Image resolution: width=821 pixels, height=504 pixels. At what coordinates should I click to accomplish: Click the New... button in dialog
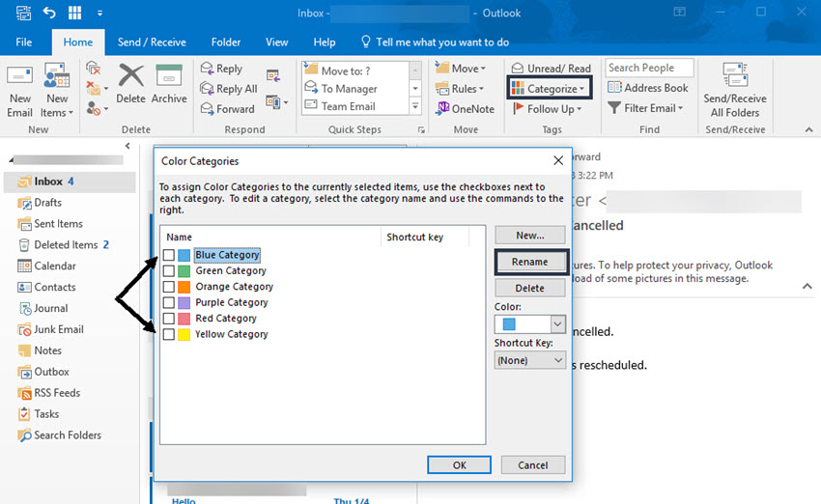[530, 236]
